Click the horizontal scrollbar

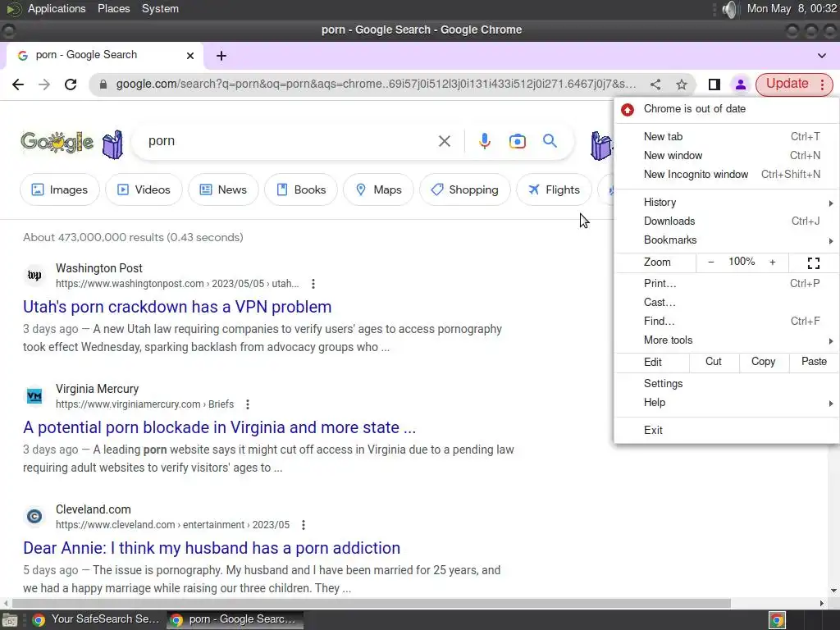click(371, 603)
